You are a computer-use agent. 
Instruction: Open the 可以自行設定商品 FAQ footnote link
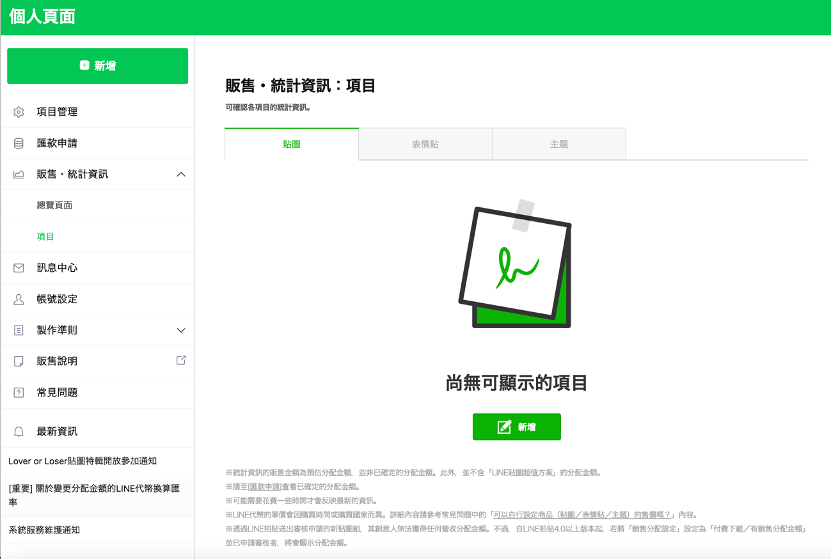(582, 515)
